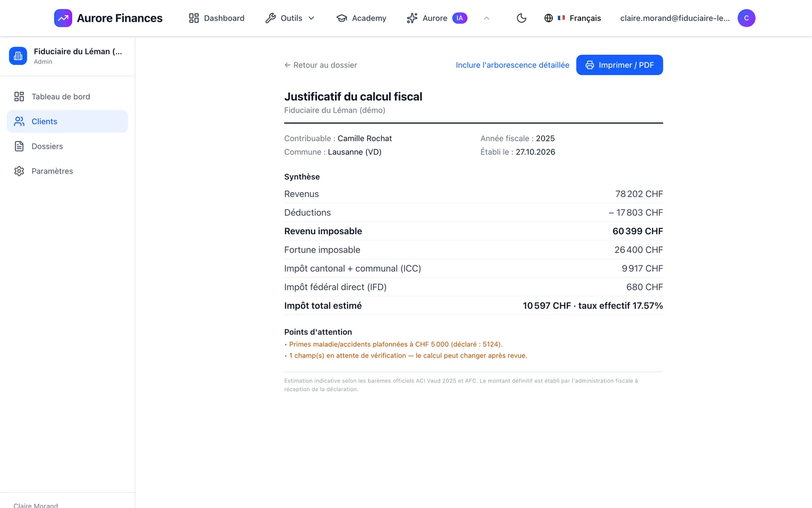Click the Imprimer / PDF button
This screenshot has width=812, height=508.
point(620,65)
